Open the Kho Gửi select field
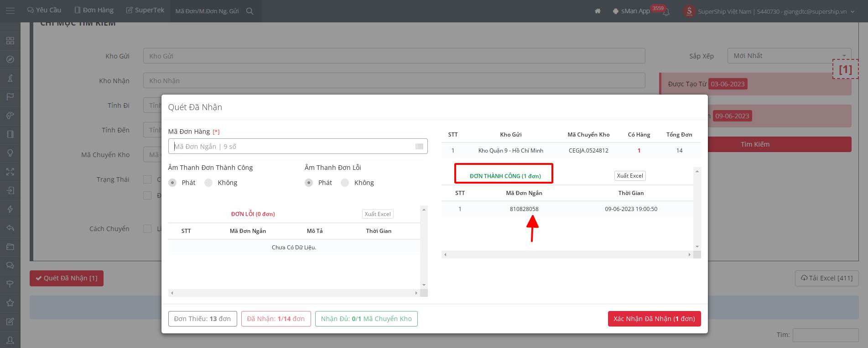 [394, 56]
